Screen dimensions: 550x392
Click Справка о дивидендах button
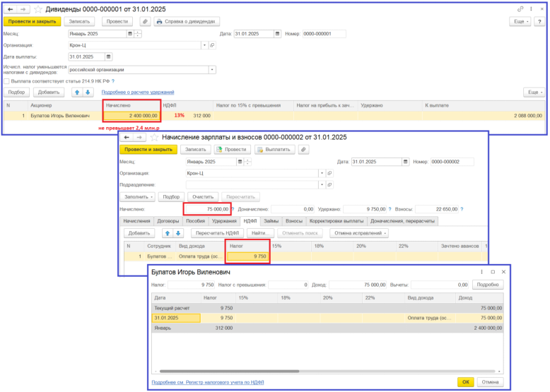click(187, 21)
